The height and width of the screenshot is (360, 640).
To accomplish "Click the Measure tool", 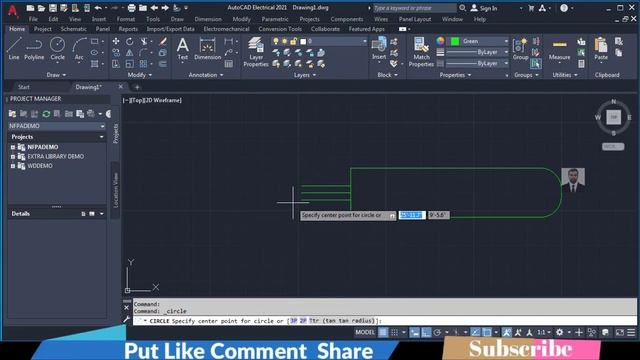I will (559, 49).
